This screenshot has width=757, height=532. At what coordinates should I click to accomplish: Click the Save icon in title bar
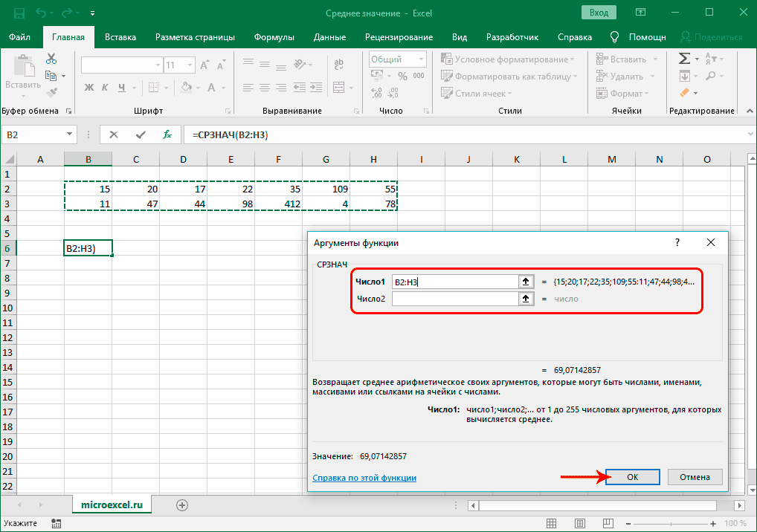tap(17, 13)
